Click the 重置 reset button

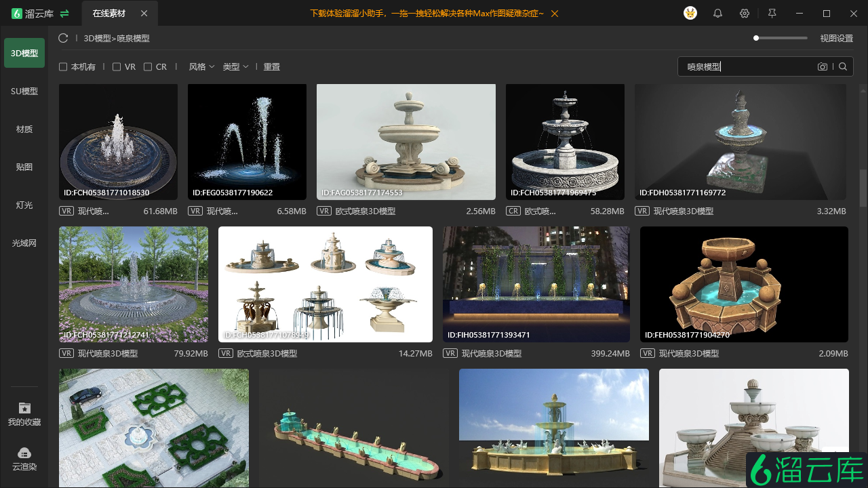272,66
